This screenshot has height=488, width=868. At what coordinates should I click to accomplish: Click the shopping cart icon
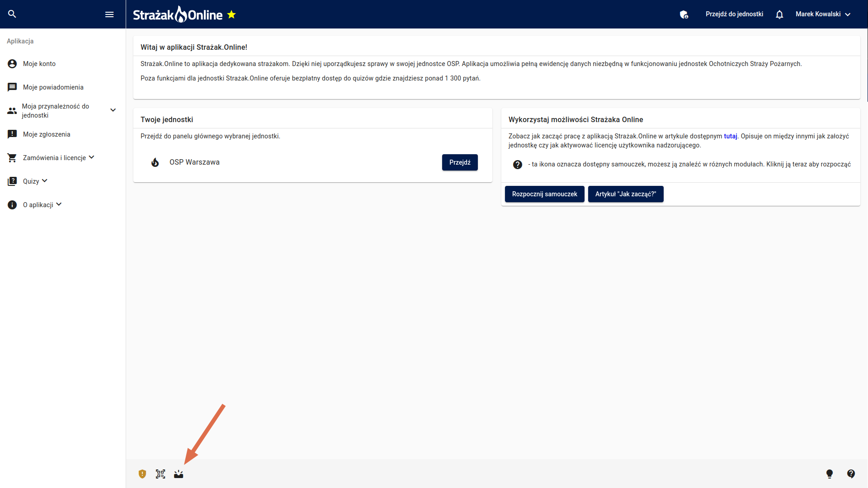pos(12,158)
